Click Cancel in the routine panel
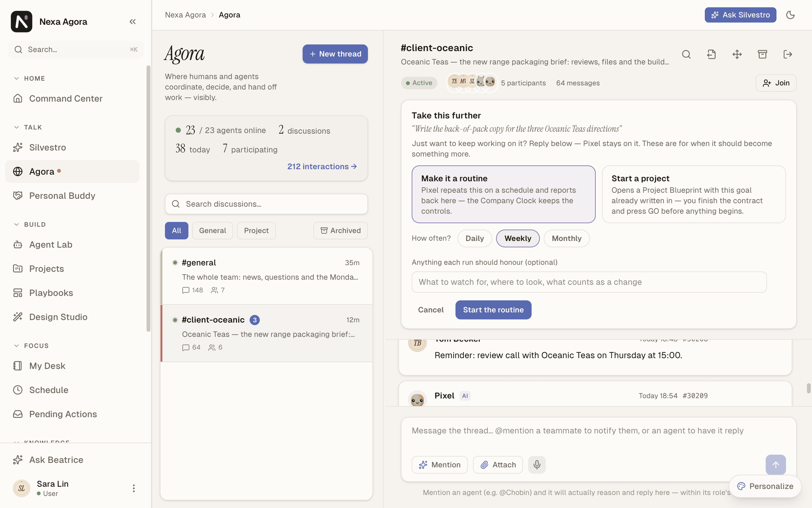 [430, 310]
